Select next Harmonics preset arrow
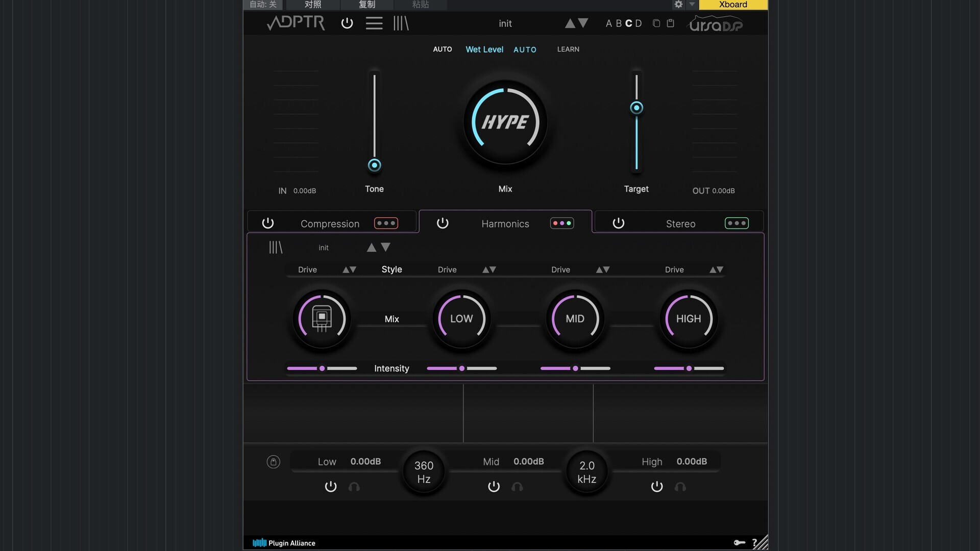Image resolution: width=980 pixels, height=551 pixels. (386, 247)
